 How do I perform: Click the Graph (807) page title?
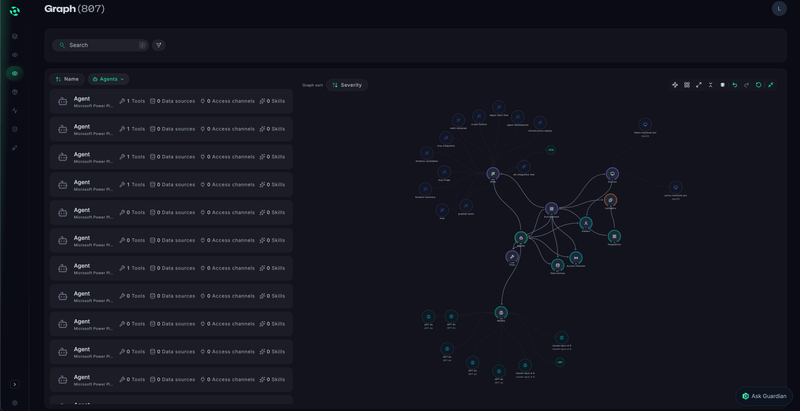click(74, 9)
